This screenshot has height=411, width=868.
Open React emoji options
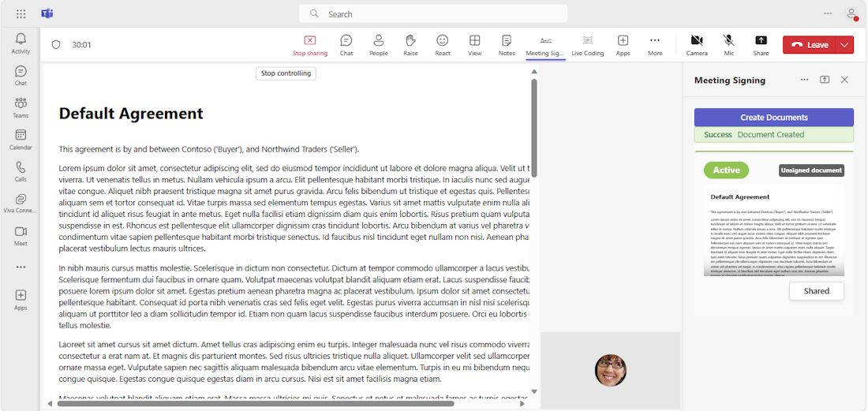[443, 45]
